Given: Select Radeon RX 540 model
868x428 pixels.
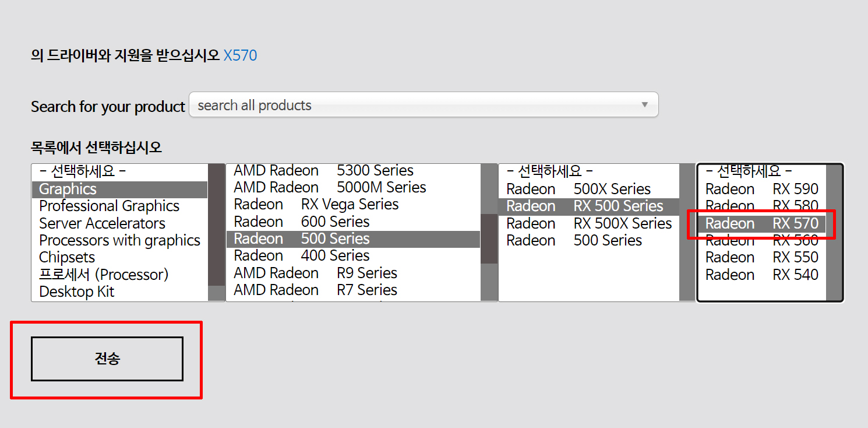Looking at the screenshot, I should [x=761, y=275].
